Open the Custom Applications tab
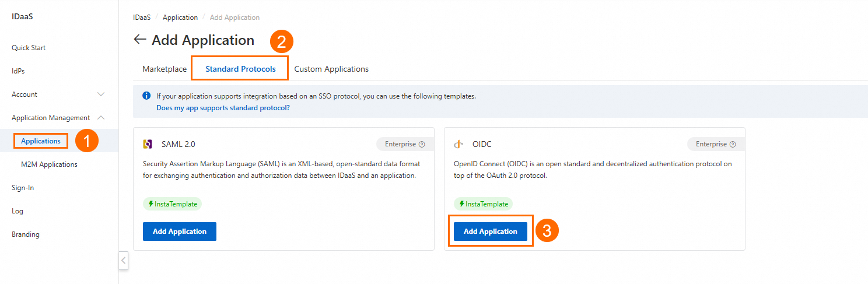The image size is (868, 284). (x=331, y=69)
